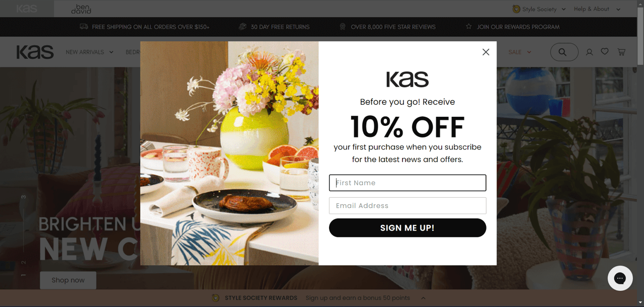The height and width of the screenshot is (307, 644).
Task: Focus the First Name field
Action: coord(408,183)
